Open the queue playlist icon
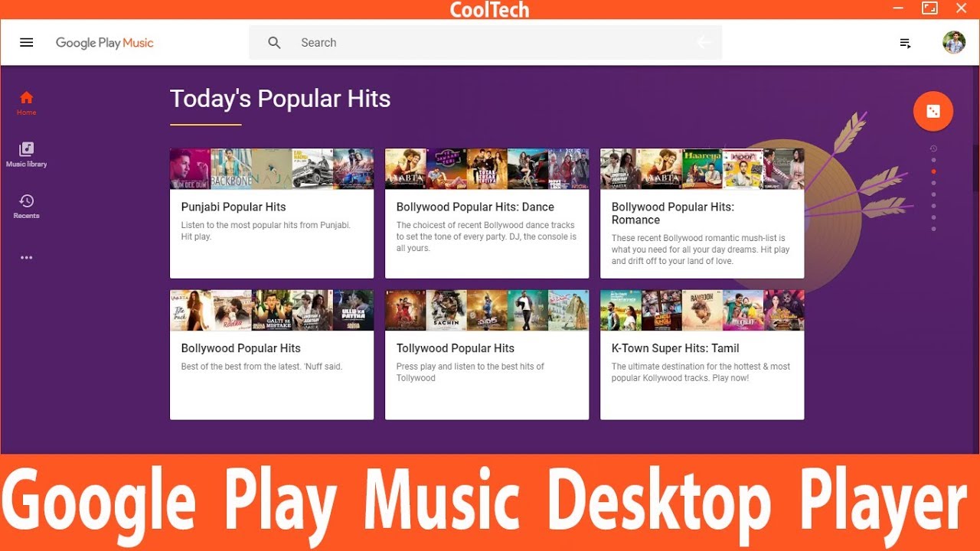The image size is (980, 551). pyautogui.click(x=905, y=43)
